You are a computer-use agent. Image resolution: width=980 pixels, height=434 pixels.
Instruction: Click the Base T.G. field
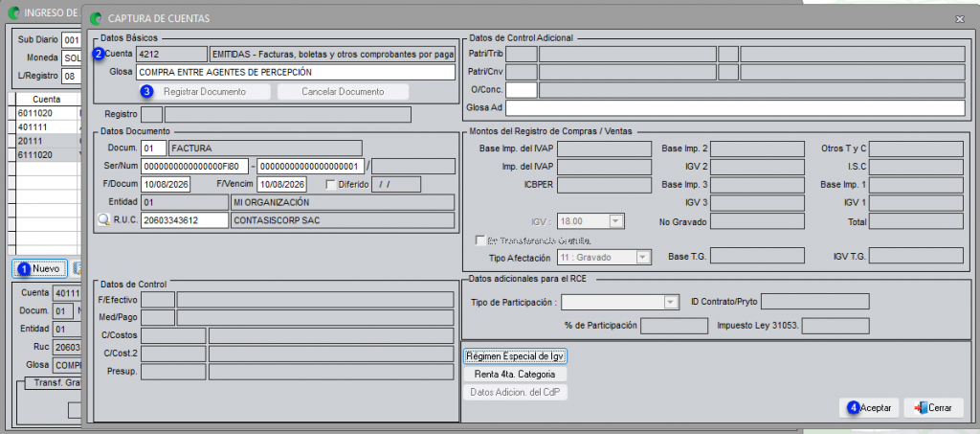point(757,256)
